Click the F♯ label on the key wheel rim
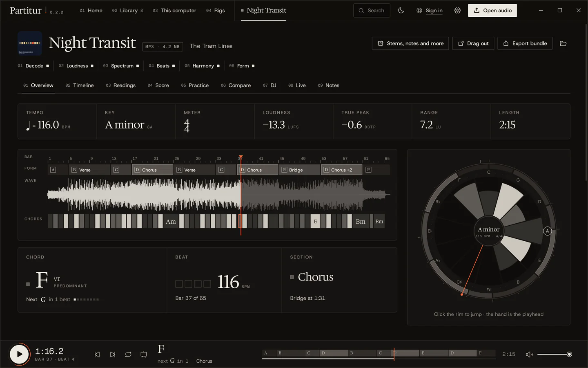The width and height of the screenshot is (588, 368). point(488,290)
